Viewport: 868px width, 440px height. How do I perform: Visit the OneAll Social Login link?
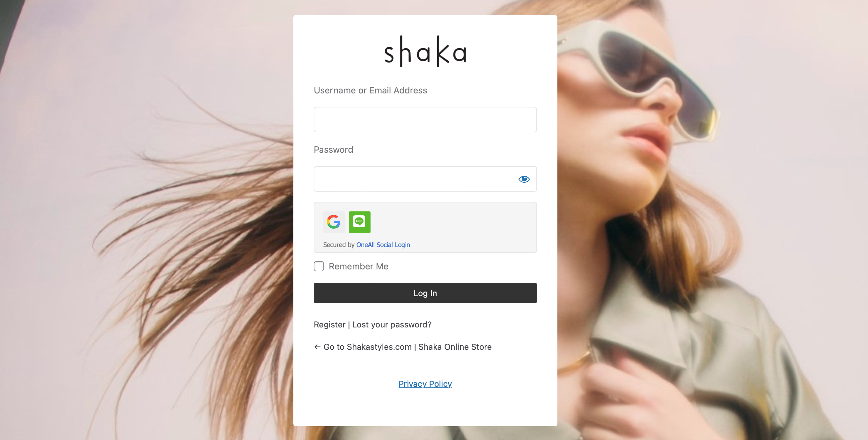pos(383,245)
